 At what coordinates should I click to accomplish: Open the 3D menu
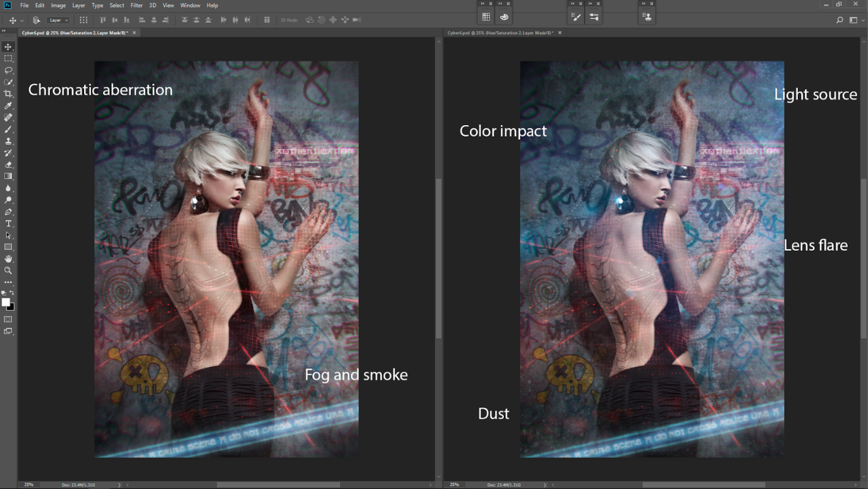coord(152,5)
